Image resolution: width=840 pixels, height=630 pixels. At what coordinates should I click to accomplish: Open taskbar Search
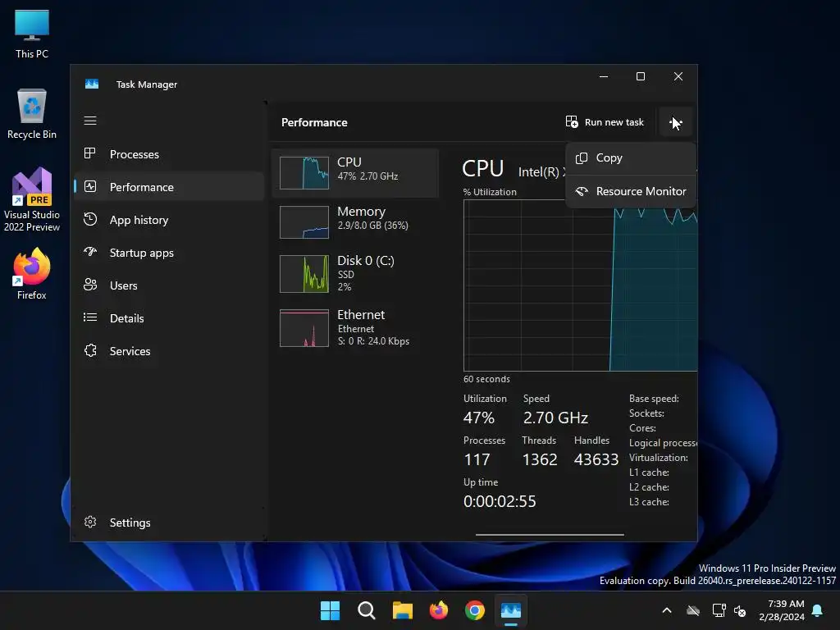click(x=367, y=610)
